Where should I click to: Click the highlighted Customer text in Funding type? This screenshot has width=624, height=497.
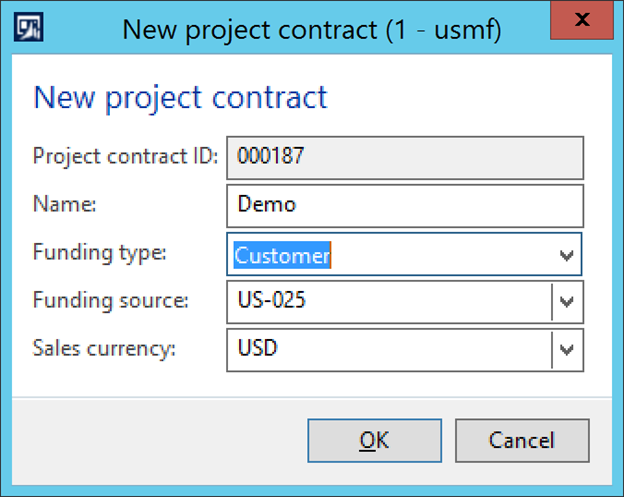(283, 256)
